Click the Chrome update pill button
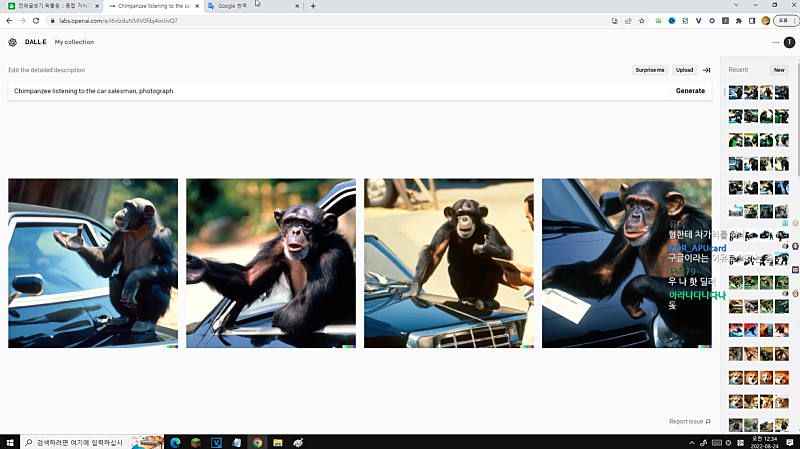 786,21
